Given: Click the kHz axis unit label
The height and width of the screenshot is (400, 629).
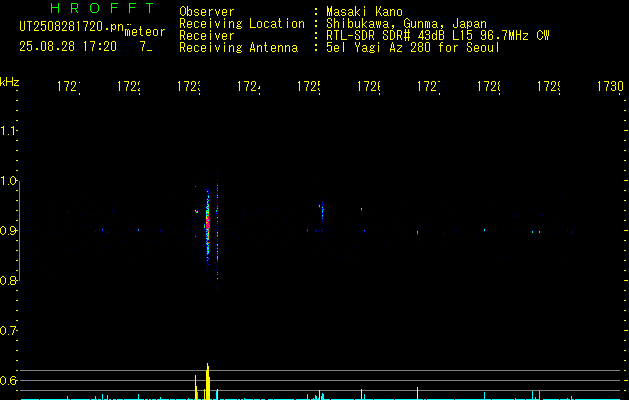Looking at the screenshot, I should coord(9,82).
